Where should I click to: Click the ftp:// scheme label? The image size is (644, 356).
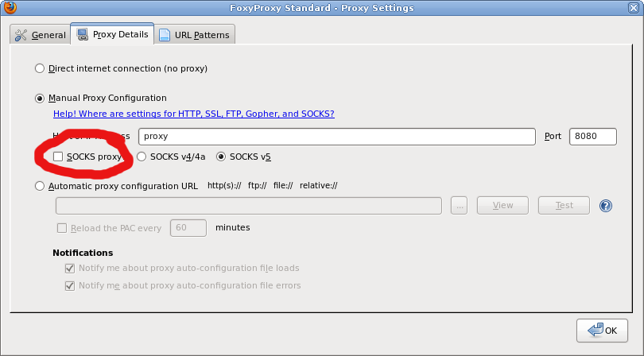pos(258,186)
